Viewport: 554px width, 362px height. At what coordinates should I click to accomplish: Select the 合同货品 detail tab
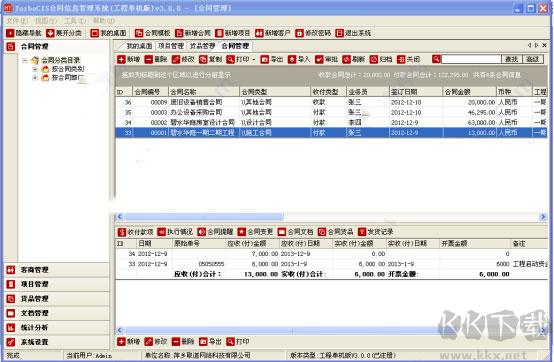336,232
